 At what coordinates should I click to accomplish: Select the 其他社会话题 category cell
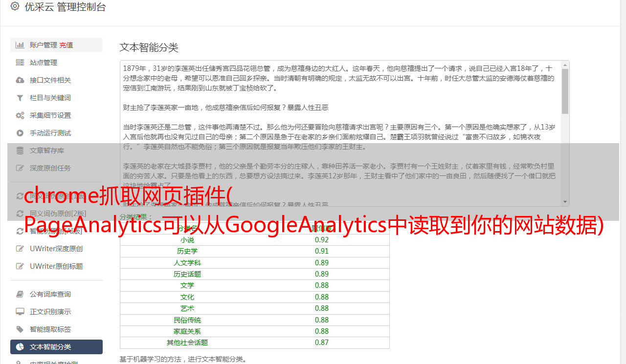187,343
